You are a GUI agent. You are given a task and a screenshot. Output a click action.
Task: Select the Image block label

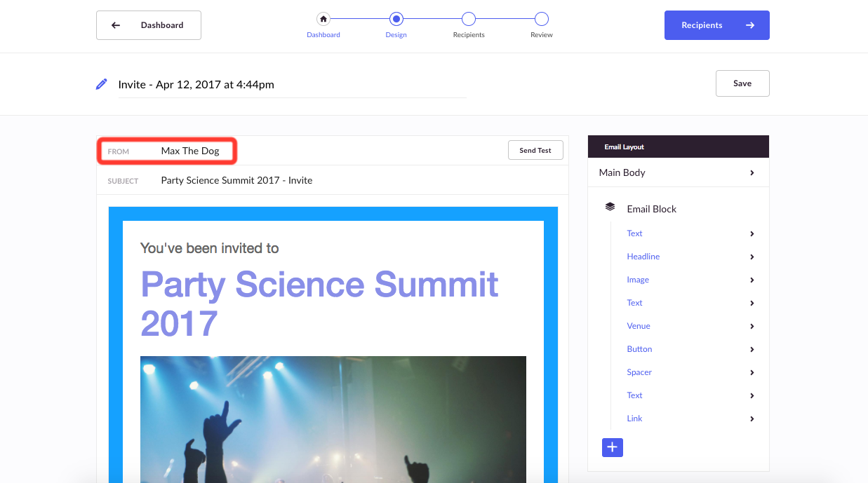pos(638,280)
